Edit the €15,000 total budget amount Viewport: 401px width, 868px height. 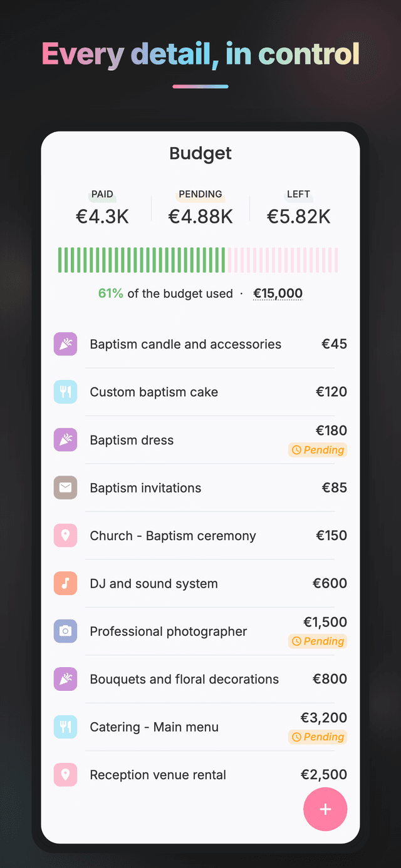tap(278, 294)
